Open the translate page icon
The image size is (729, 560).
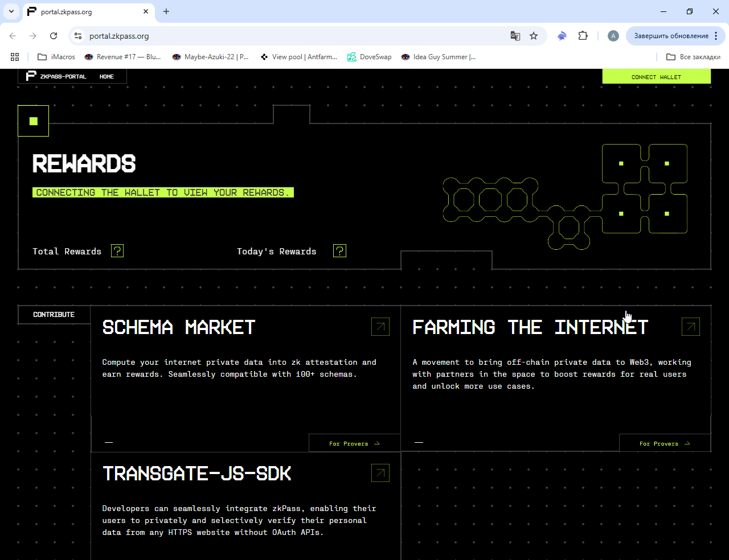pyautogui.click(x=515, y=36)
